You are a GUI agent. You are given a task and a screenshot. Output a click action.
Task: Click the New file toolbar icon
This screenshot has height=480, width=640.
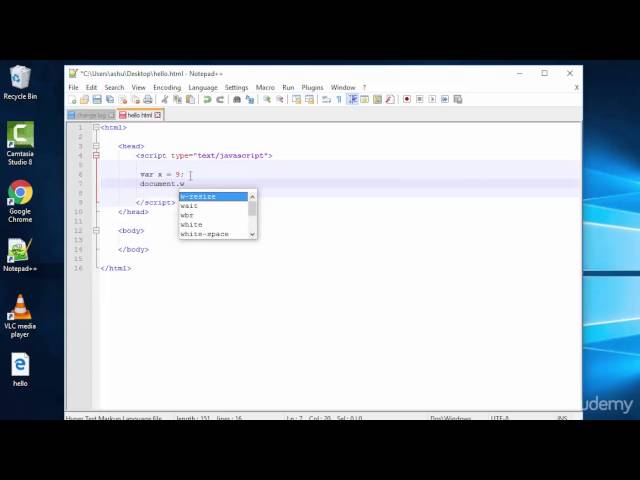point(73,100)
